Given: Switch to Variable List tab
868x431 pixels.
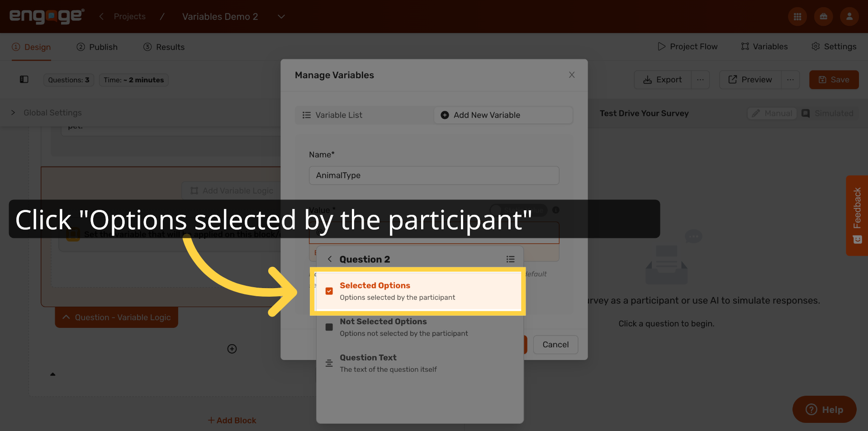Looking at the screenshot, I should [x=365, y=115].
